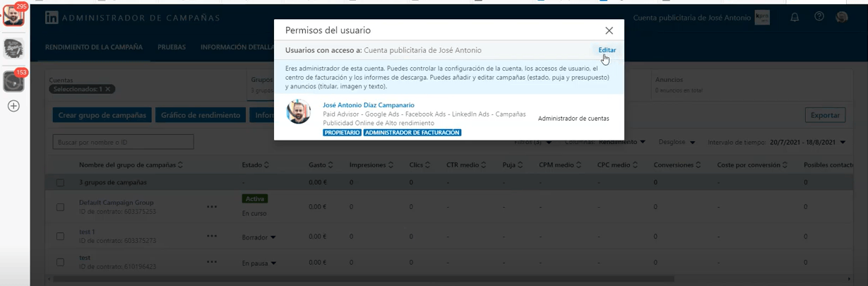Open first sidebar profile with 295 badge
868x286 pixels.
13,16
